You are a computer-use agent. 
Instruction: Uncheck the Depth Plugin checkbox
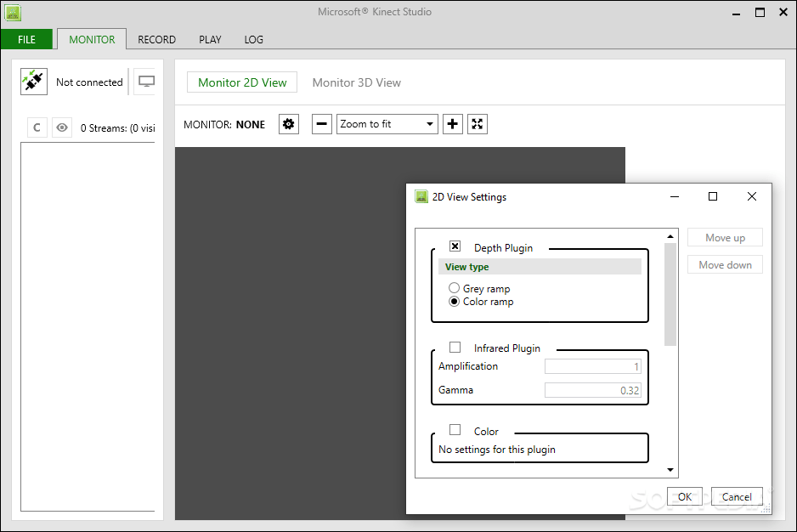click(455, 246)
